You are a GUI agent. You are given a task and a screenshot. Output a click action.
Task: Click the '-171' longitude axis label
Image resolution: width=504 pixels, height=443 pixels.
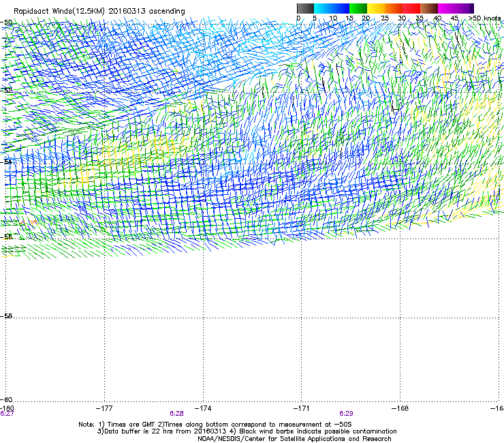[x=302, y=408]
